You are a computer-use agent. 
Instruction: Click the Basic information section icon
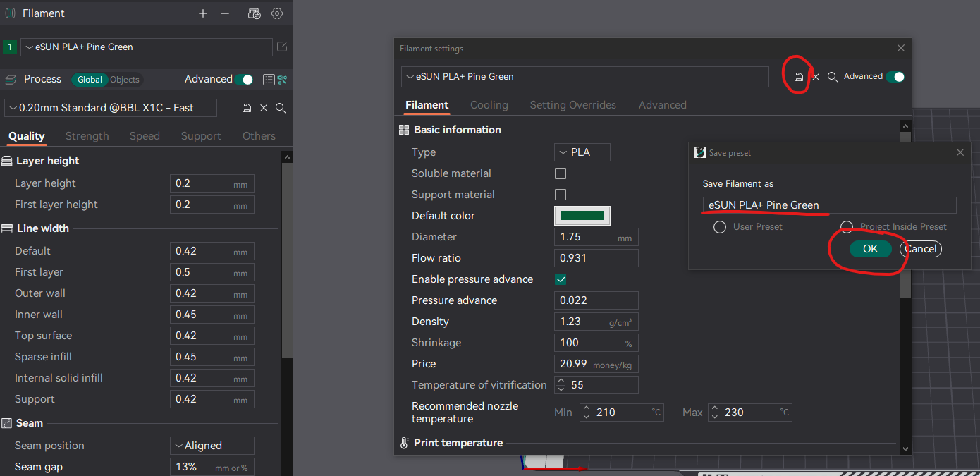(x=404, y=130)
